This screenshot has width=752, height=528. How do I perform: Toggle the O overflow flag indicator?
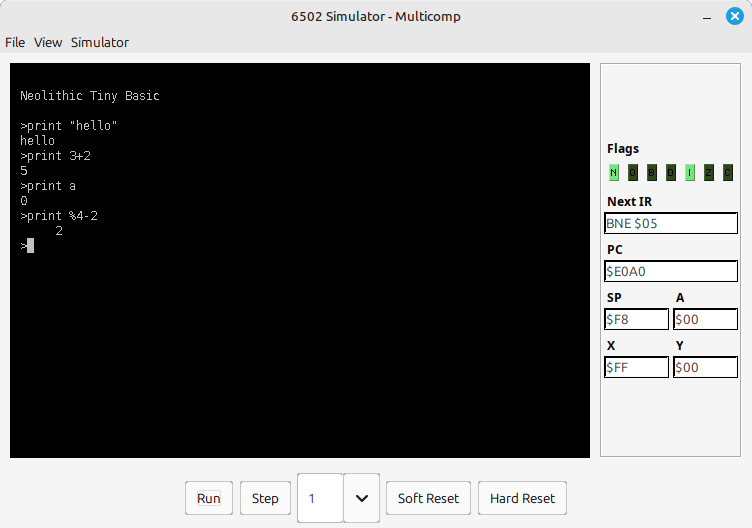(x=632, y=173)
